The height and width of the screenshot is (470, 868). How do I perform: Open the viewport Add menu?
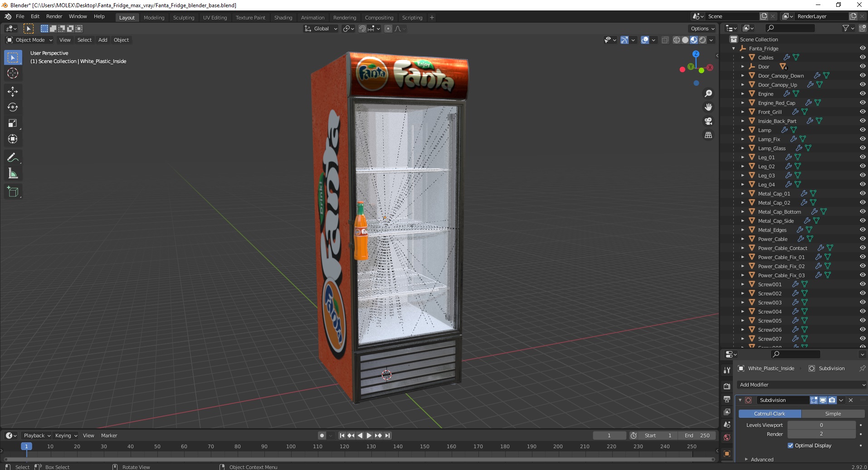point(103,40)
